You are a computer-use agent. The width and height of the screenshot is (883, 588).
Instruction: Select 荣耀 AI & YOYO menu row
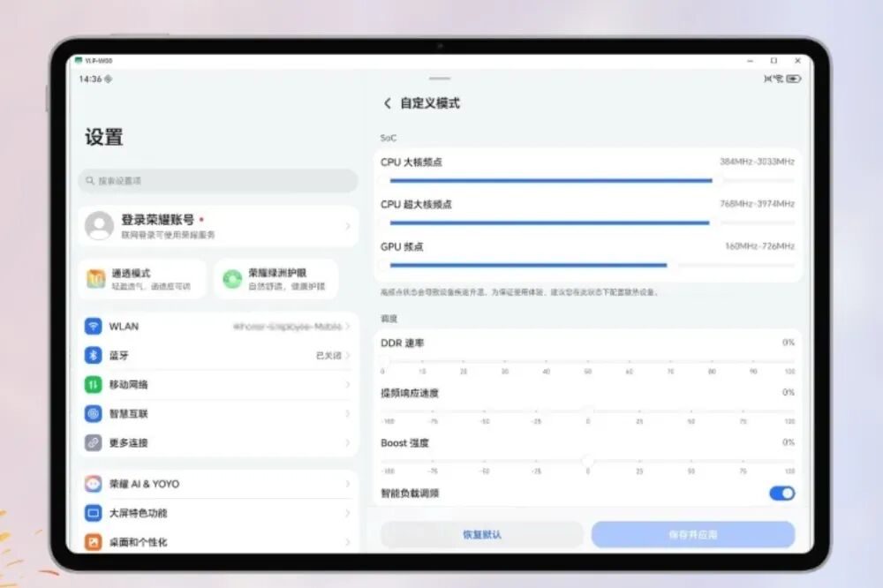[218, 484]
